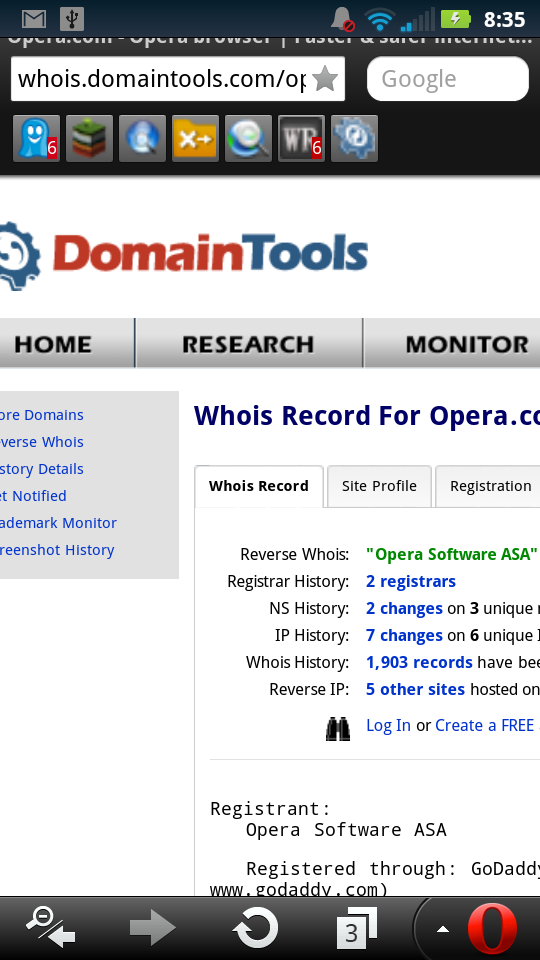The image size is (540, 960).
Task: Focus the Google search box
Action: (x=448, y=79)
